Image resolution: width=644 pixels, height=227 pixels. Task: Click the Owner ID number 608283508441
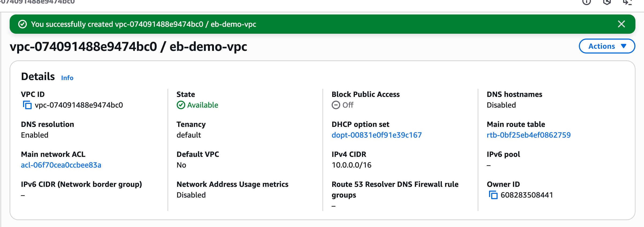point(527,195)
